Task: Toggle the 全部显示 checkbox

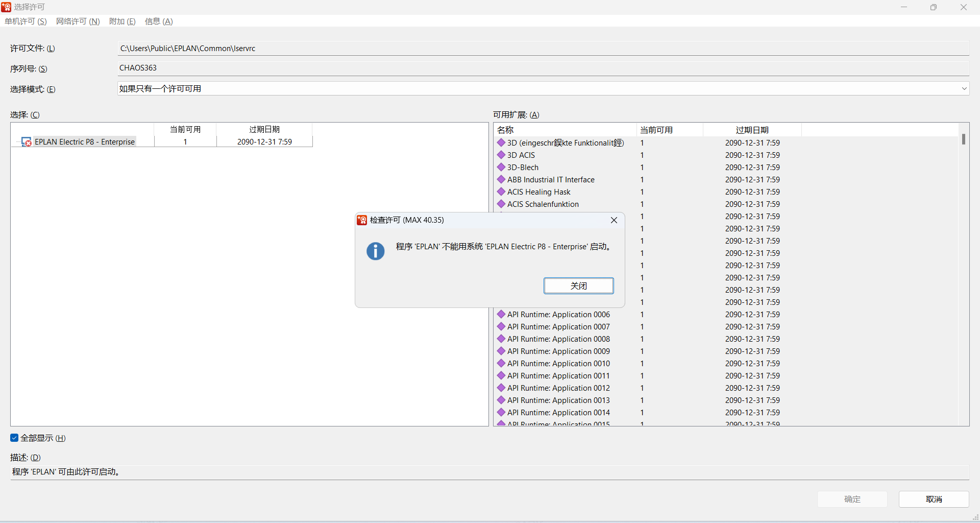Action: tap(14, 438)
